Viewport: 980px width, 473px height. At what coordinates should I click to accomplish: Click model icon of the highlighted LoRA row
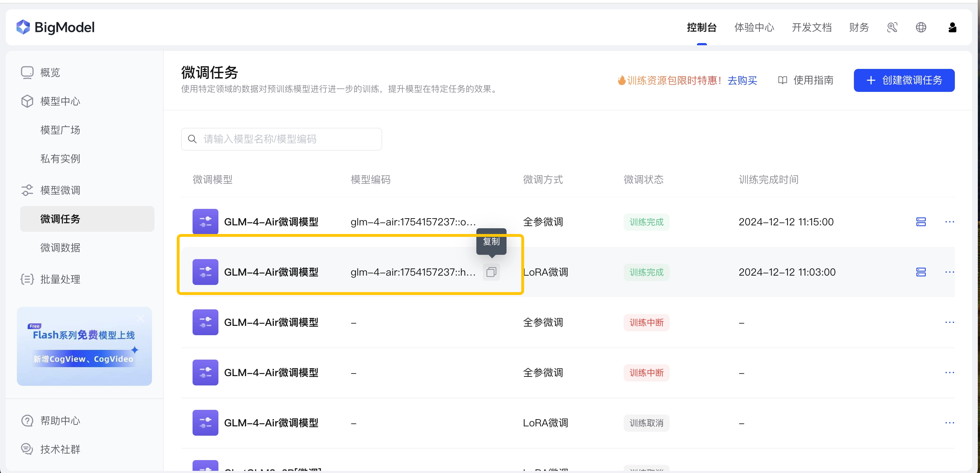tap(205, 272)
